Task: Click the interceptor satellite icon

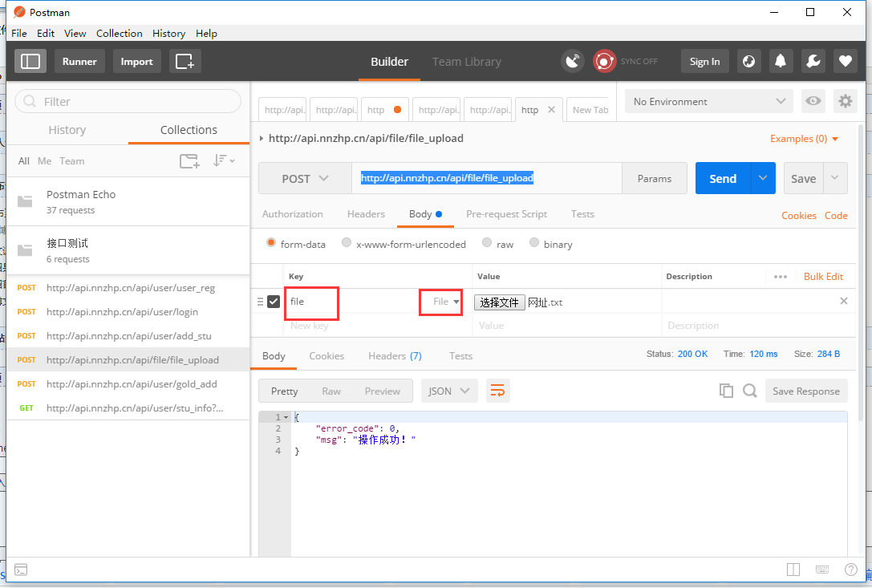Action: coord(572,61)
